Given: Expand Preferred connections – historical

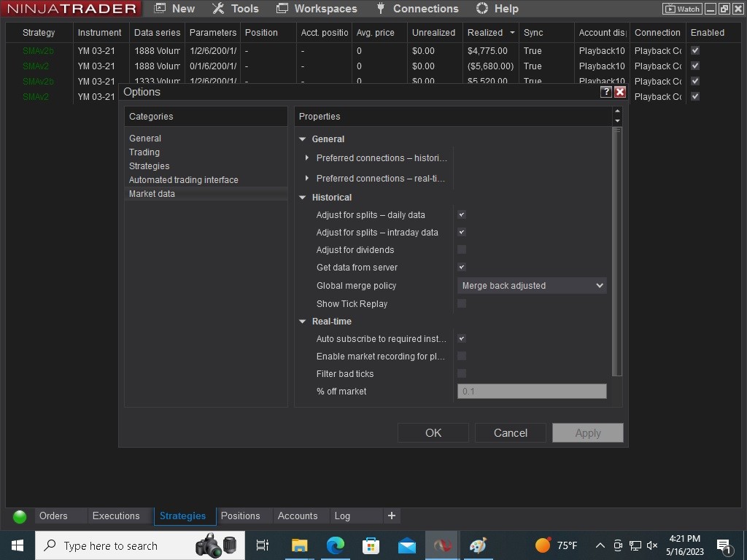Looking at the screenshot, I should pos(307,157).
